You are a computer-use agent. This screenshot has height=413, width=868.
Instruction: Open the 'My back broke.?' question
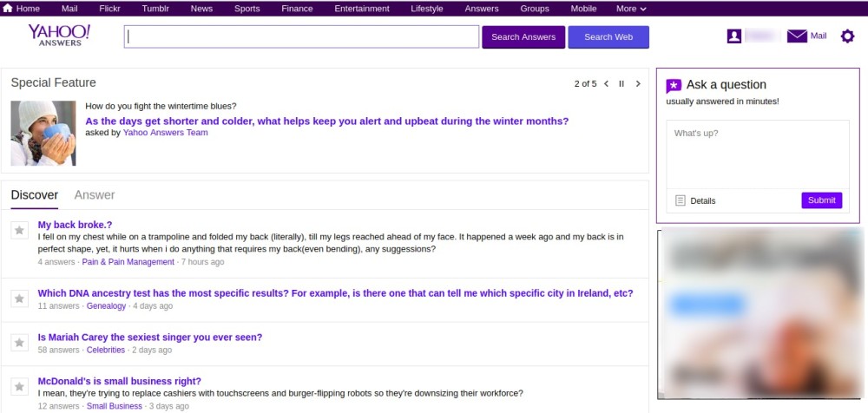coord(76,225)
